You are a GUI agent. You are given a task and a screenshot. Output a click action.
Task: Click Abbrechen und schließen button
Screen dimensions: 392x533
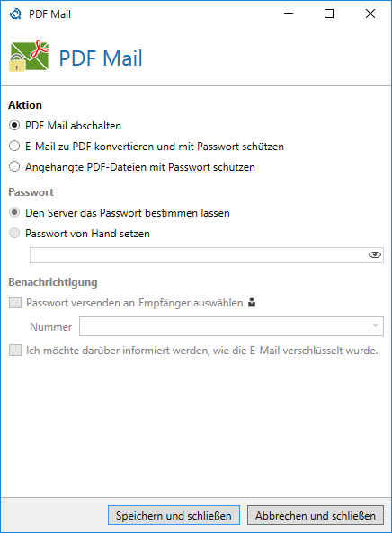(x=316, y=515)
